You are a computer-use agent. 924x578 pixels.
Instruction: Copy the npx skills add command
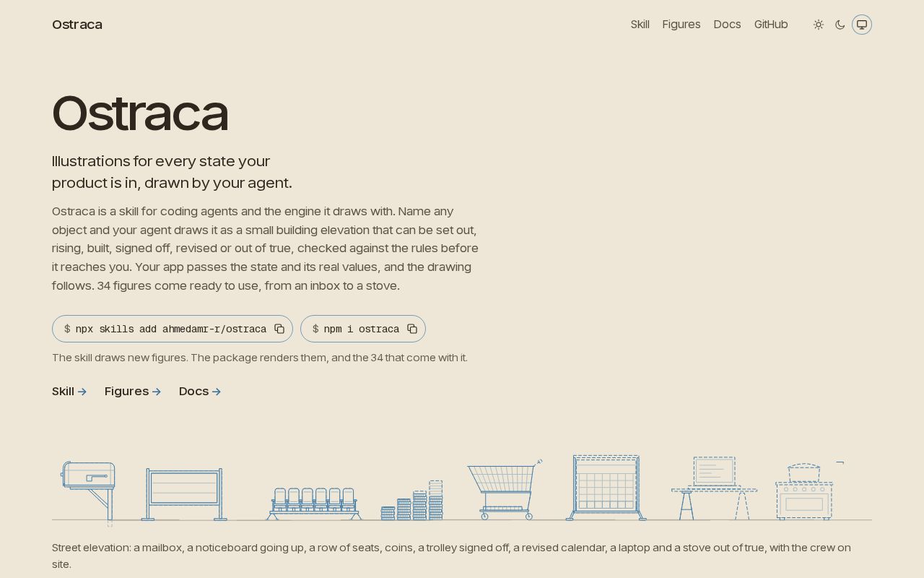pyautogui.click(x=279, y=329)
